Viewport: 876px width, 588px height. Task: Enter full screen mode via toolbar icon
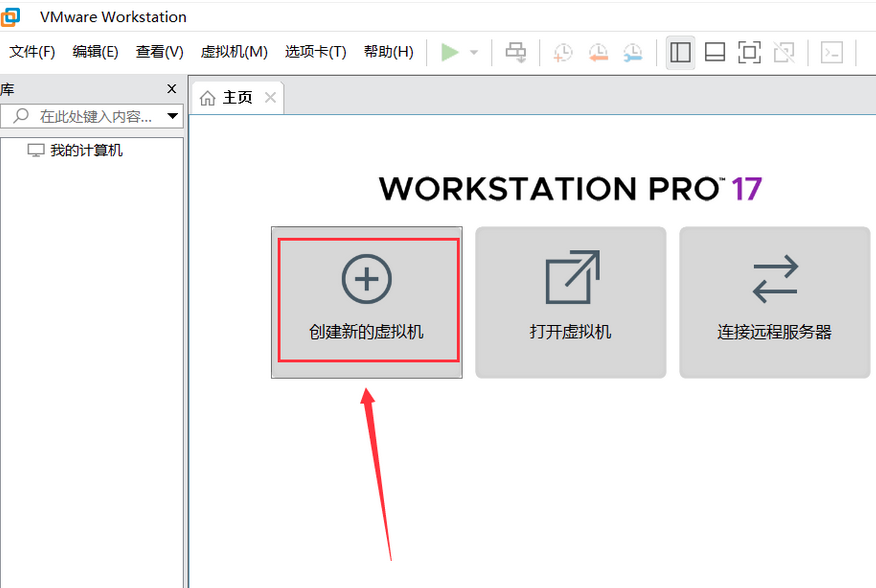[x=749, y=52]
